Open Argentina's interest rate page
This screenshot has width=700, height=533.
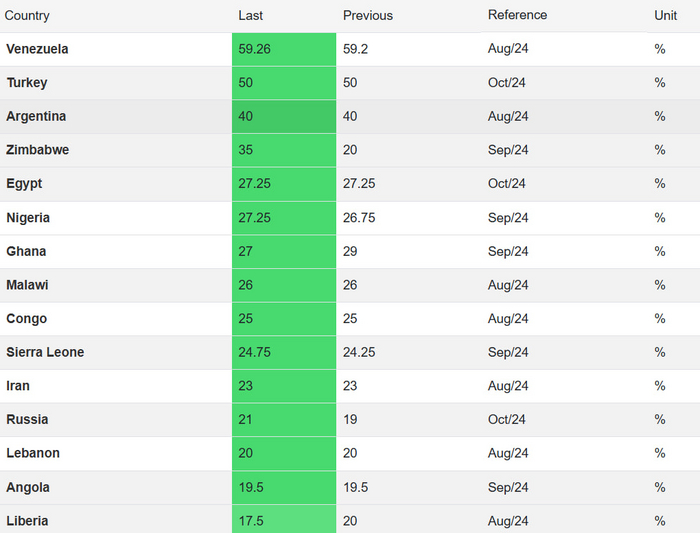pyautogui.click(x=36, y=116)
